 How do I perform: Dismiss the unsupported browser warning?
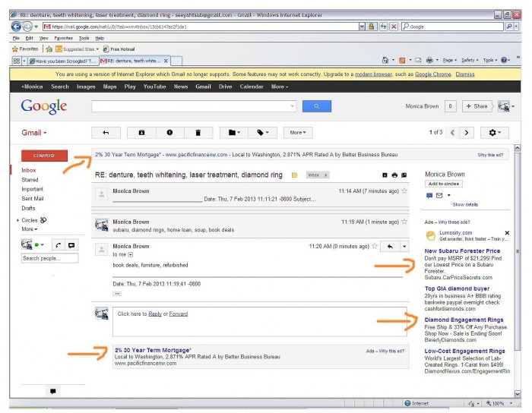pyautogui.click(x=465, y=74)
